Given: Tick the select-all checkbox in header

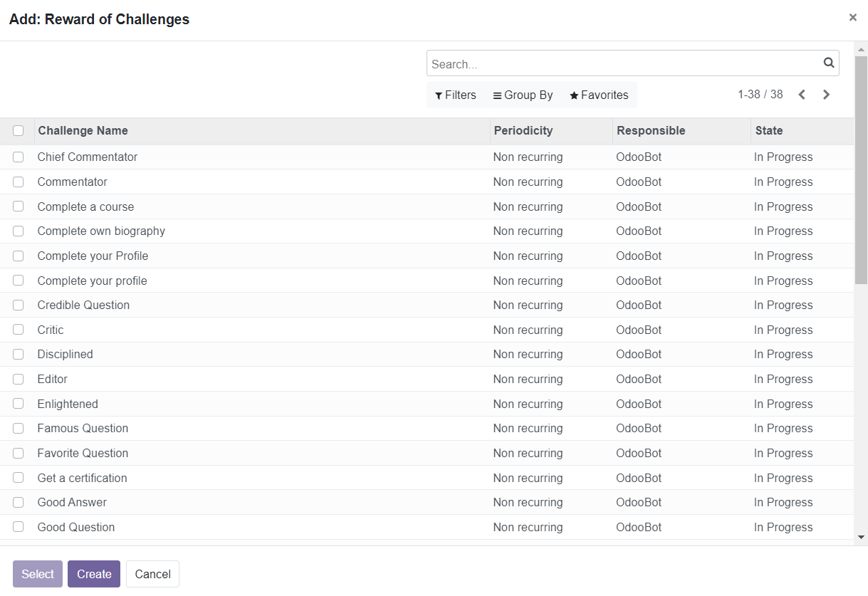Looking at the screenshot, I should pos(19,131).
